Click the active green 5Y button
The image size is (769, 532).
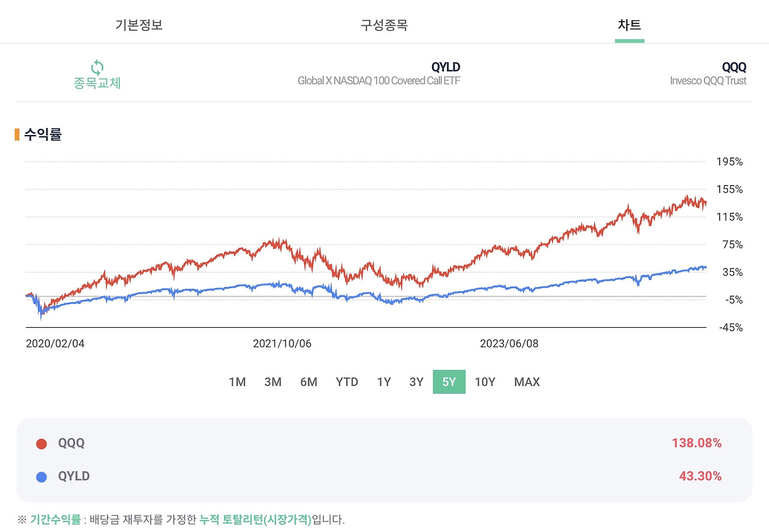449,381
